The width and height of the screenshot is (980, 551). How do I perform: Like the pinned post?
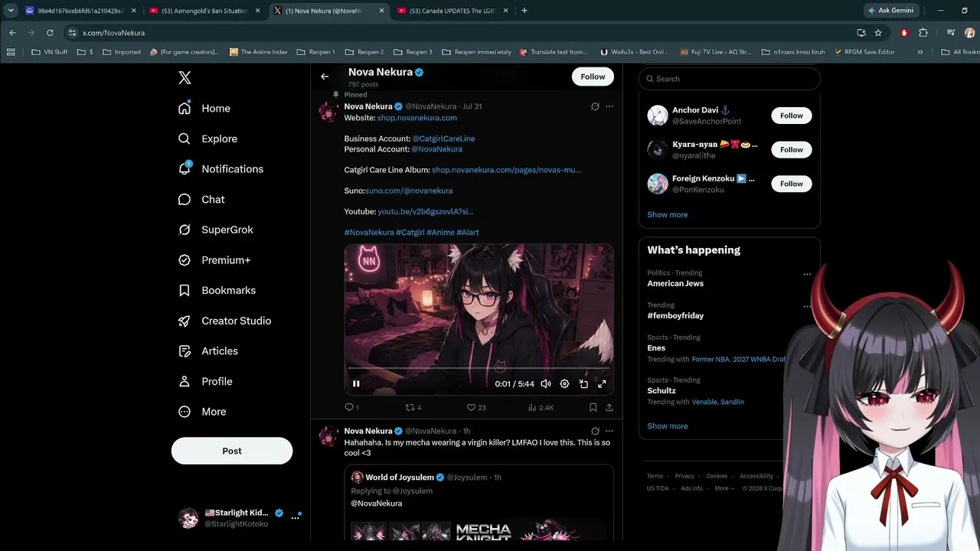(475, 408)
